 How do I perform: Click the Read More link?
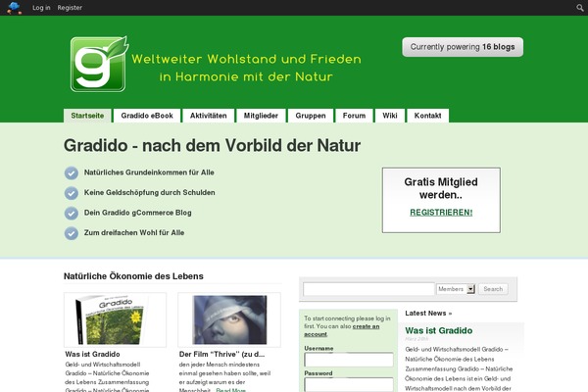click(230, 390)
